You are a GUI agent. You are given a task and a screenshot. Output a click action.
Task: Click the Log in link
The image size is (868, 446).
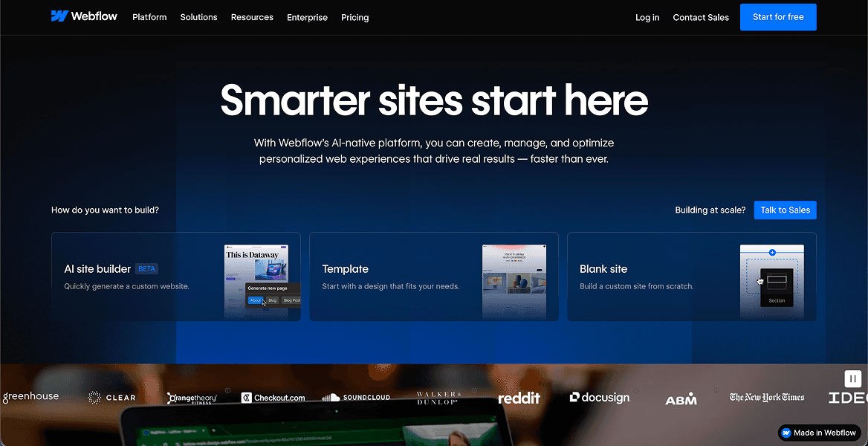click(x=647, y=17)
